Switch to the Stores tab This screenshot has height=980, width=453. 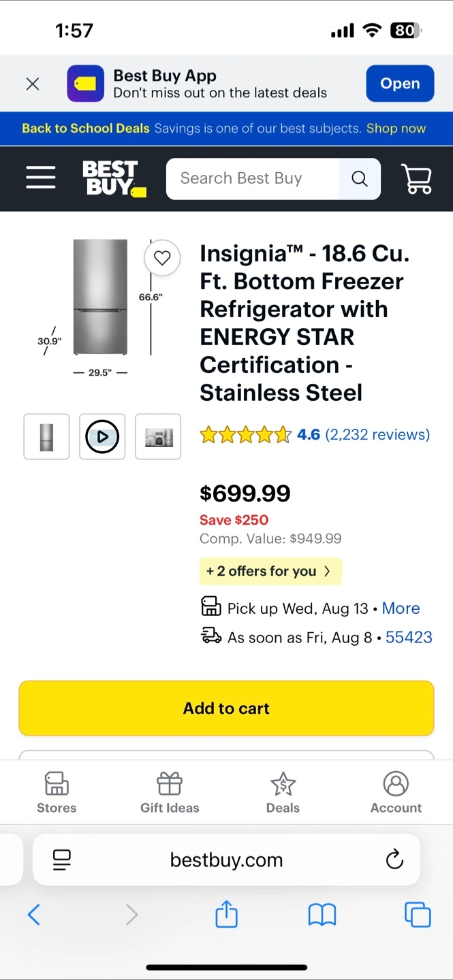pos(57,793)
